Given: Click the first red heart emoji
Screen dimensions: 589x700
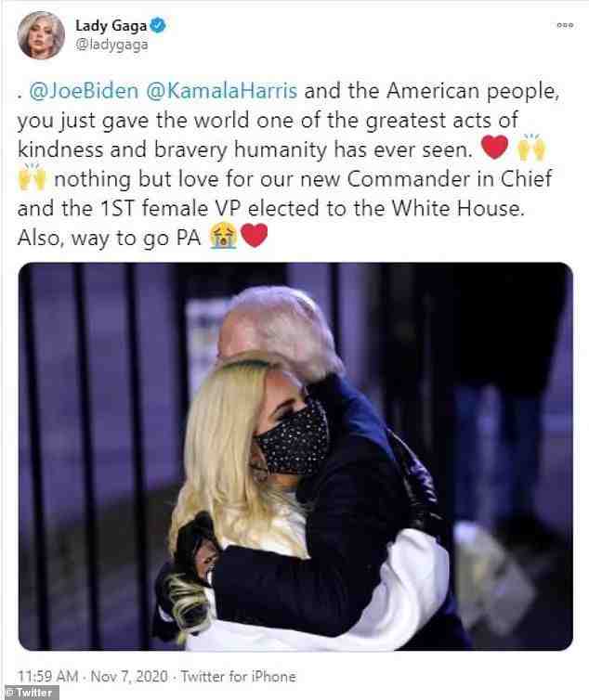Looking at the screenshot, I should coord(494,148).
